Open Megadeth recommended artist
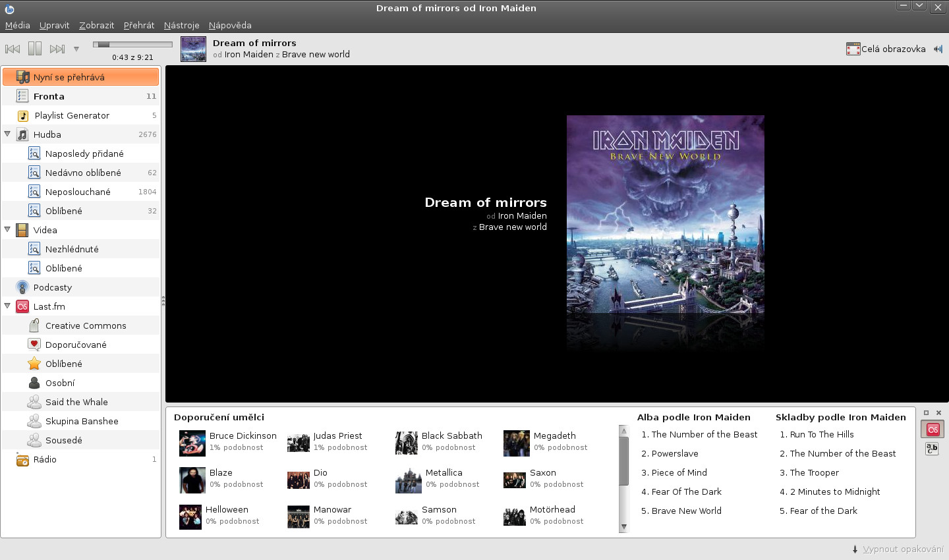The image size is (949, 560). tap(545, 442)
